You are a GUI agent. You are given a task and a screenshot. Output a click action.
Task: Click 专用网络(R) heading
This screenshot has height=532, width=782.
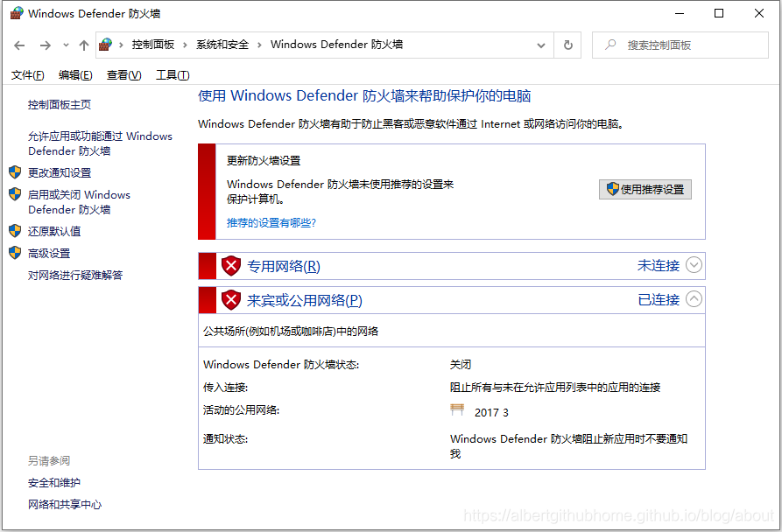[x=283, y=267]
